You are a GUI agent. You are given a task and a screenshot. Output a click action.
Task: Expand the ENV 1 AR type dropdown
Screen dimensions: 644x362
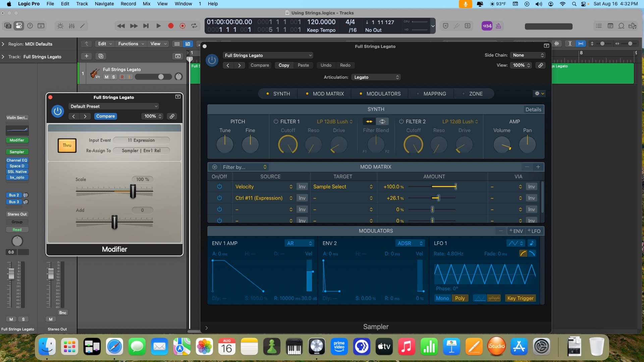[x=299, y=243]
